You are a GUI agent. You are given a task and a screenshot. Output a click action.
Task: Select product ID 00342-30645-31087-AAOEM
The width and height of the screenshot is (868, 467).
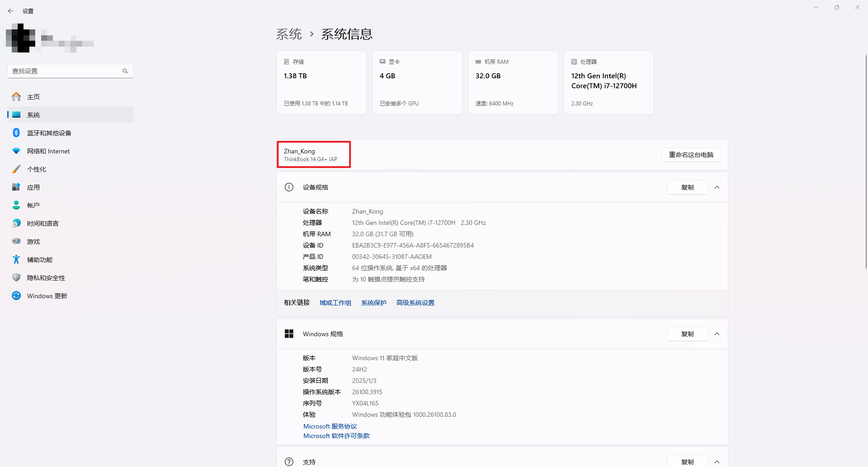coord(392,257)
